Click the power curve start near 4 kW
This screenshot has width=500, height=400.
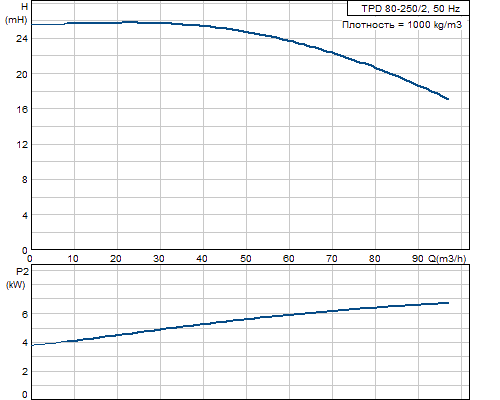pos(32,345)
